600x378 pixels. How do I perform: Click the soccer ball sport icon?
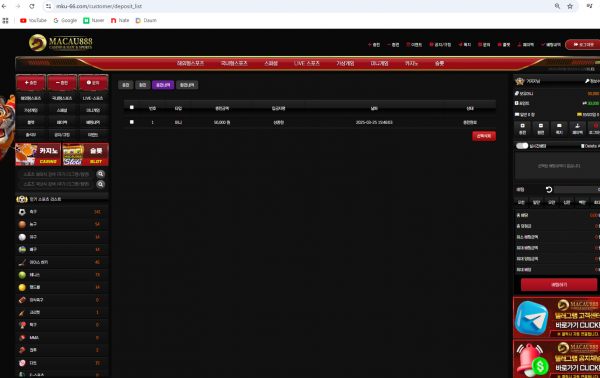(x=22, y=212)
